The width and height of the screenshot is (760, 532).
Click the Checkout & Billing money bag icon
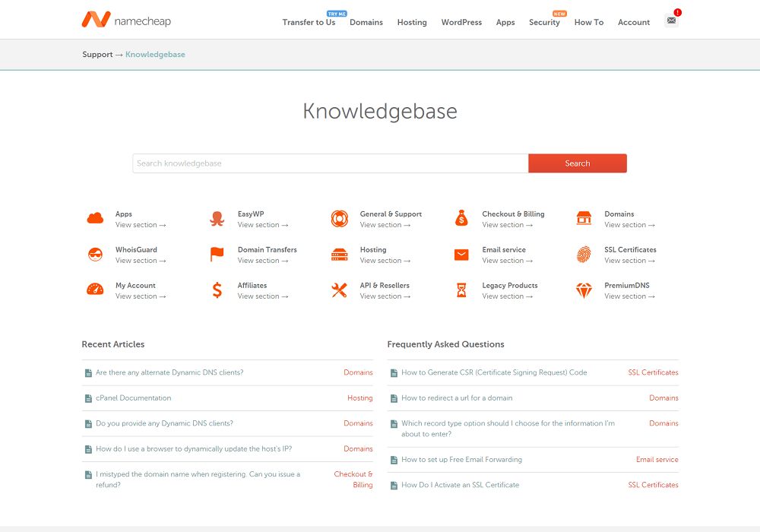(461, 218)
